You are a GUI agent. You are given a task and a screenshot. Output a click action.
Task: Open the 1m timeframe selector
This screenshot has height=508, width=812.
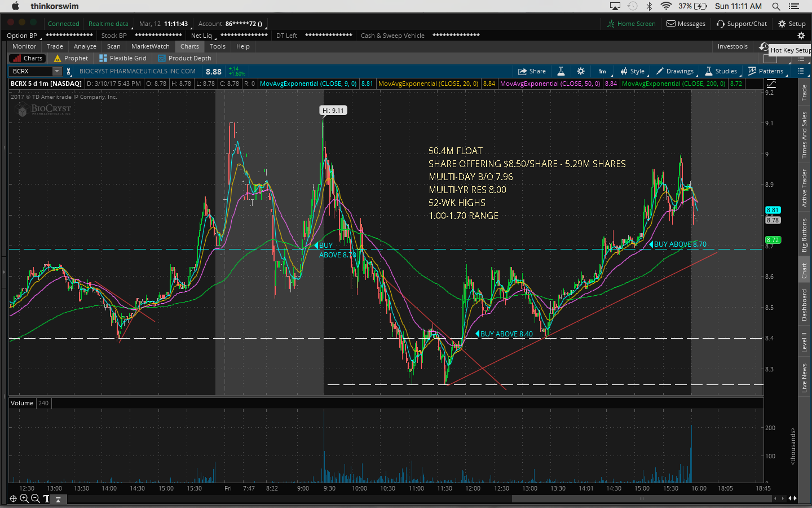(602, 71)
